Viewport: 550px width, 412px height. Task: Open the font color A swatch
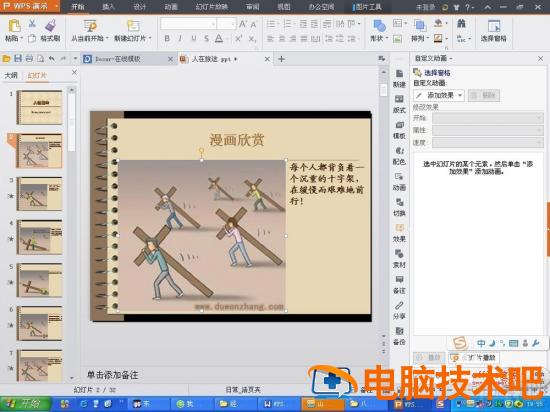(219, 39)
